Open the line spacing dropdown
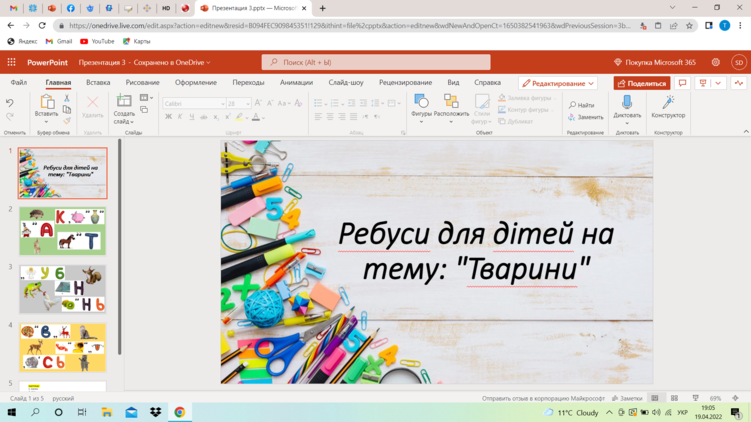The image size is (751, 422). [x=377, y=103]
